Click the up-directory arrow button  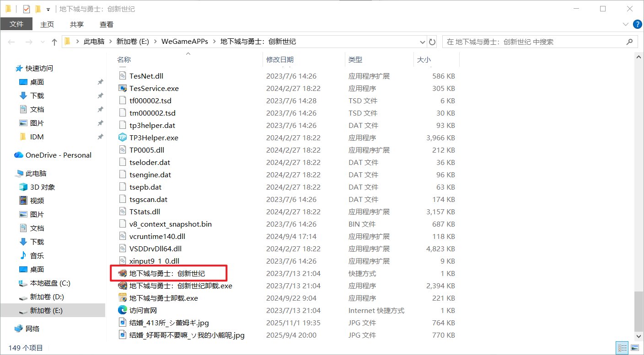click(x=54, y=42)
